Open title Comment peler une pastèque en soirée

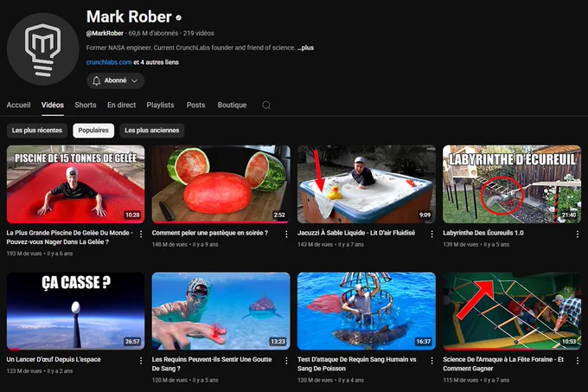pyautogui.click(x=210, y=233)
